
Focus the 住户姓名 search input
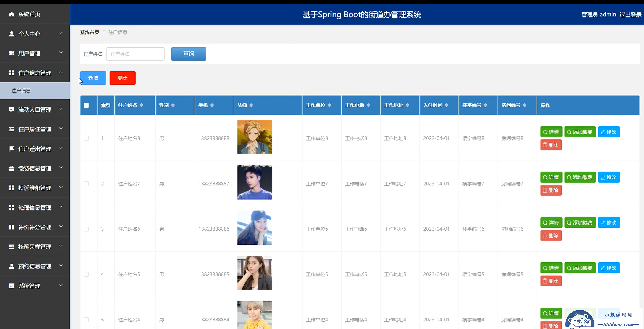point(135,54)
